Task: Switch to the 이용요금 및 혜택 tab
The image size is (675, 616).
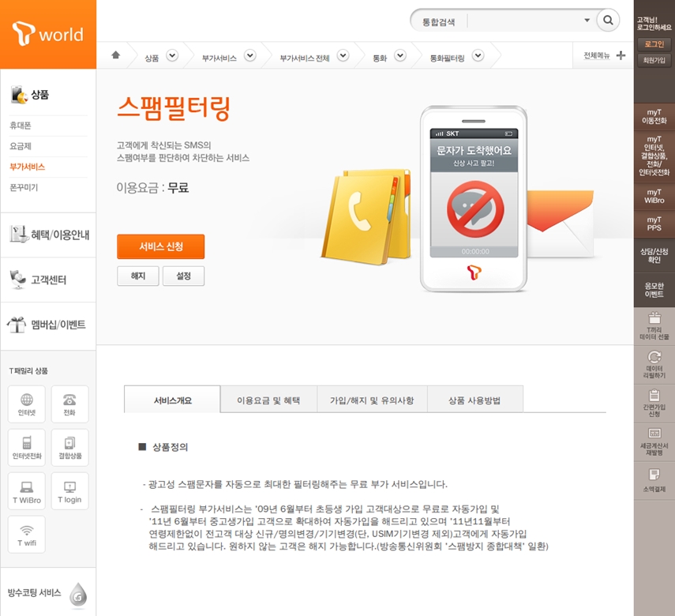Action: (x=268, y=400)
